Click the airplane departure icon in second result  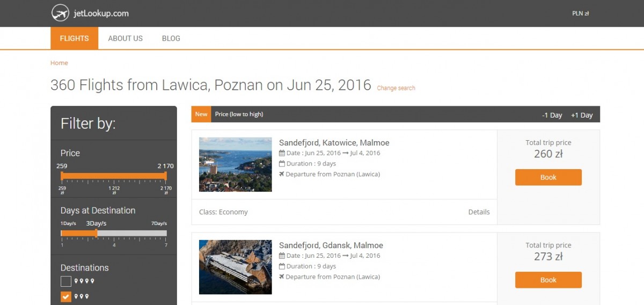[x=282, y=277]
